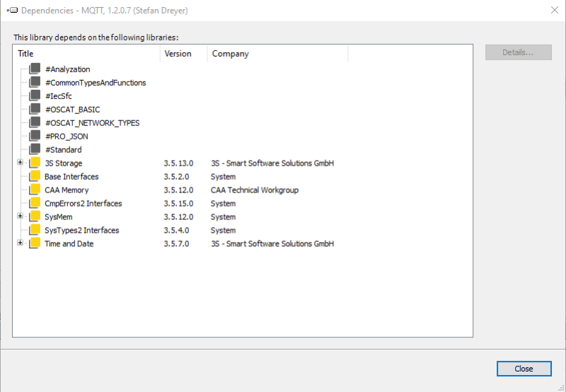Click the Base Interfaces yellow library icon
This screenshot has width=566, height=392.
35,175
